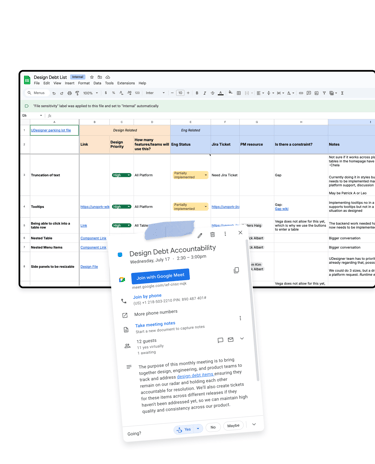This screenshot has width=375, height=464.
Task: Click the Functions sigma icon
Action: pyautogui.click(x=342, y=93)
